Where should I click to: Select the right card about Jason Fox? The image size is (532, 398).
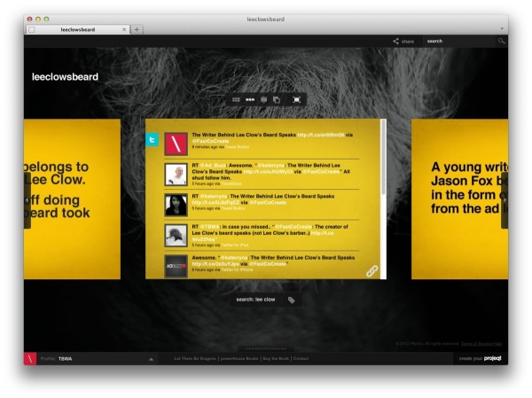point(459,199)
